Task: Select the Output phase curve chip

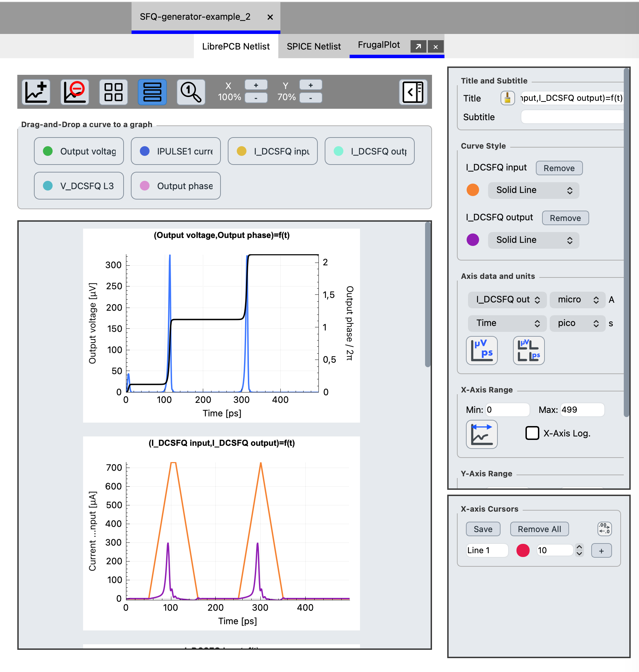Action: click(176, 186)
